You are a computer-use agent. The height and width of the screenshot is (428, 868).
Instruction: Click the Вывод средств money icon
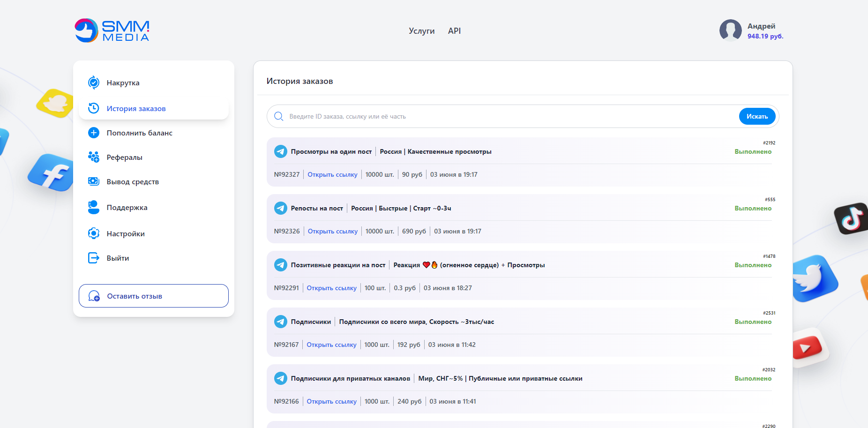pyautogui.click(x=94, y=181)
